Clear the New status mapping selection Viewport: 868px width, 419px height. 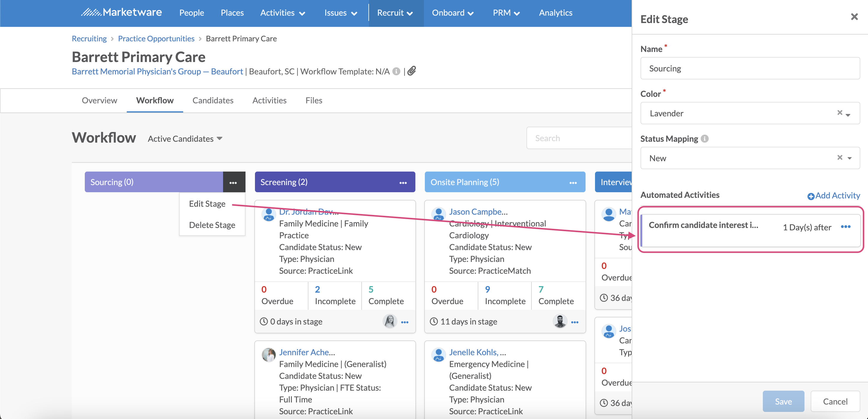tap(840, 157)
